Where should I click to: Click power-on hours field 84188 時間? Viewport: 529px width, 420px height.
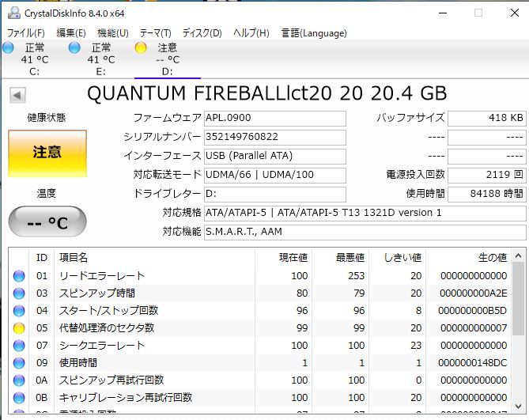point(487,194)
